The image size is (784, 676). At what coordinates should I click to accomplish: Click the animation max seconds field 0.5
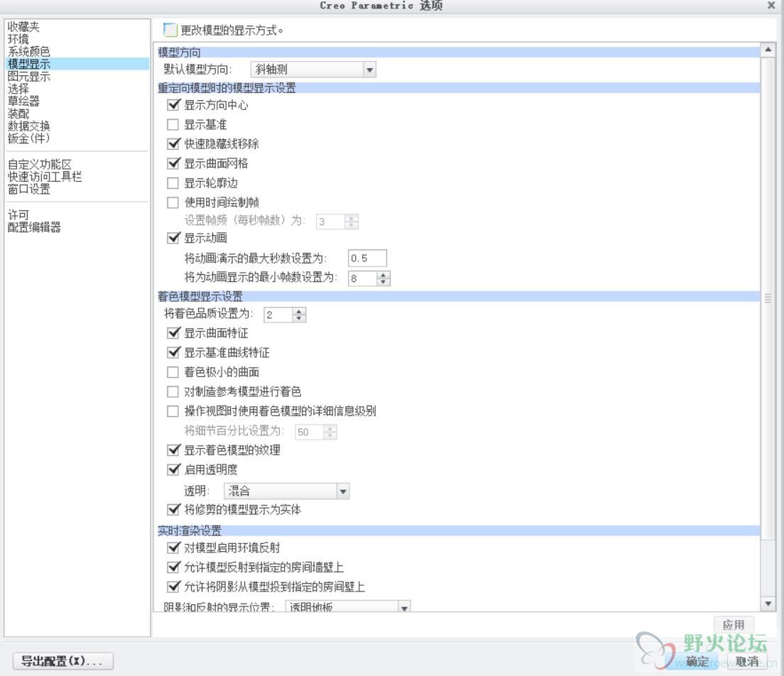367,258
